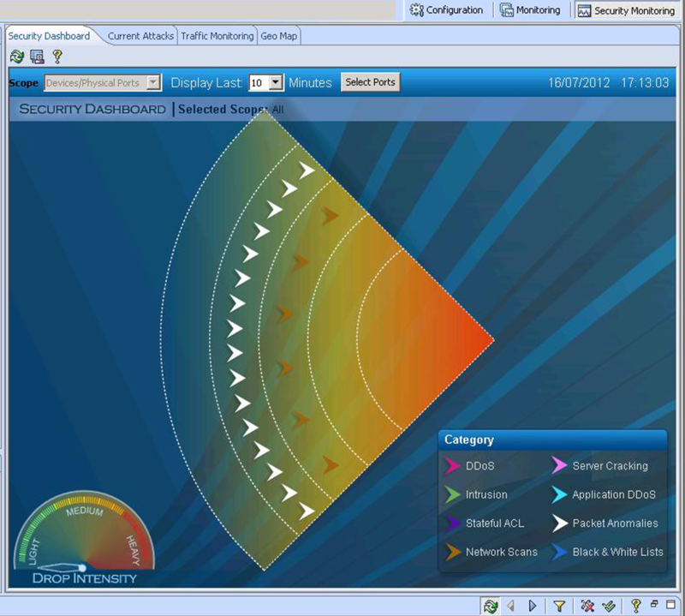Screen dimensions: 685x616
Task: Click the Category legend panel header
Action: coord(552,440)
